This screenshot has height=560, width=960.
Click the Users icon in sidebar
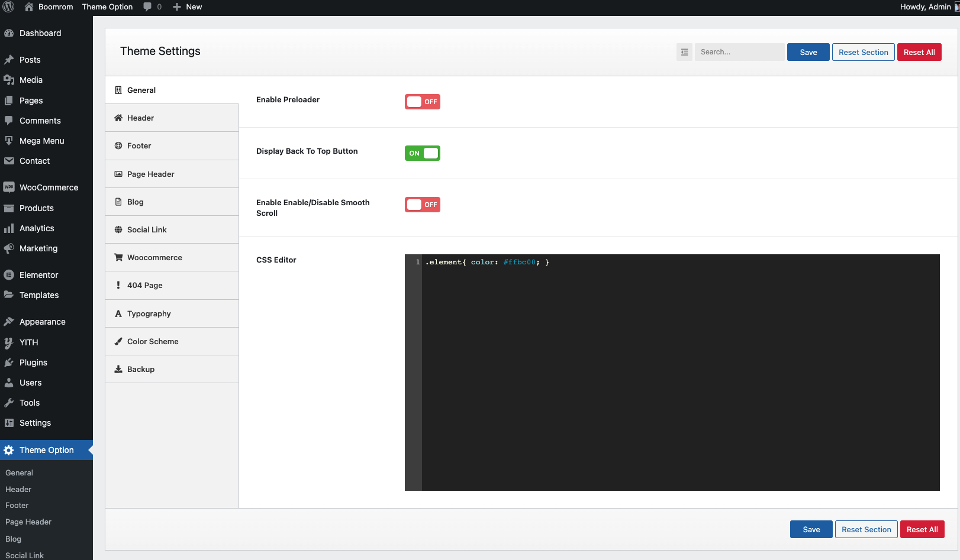tap(9, 383)
